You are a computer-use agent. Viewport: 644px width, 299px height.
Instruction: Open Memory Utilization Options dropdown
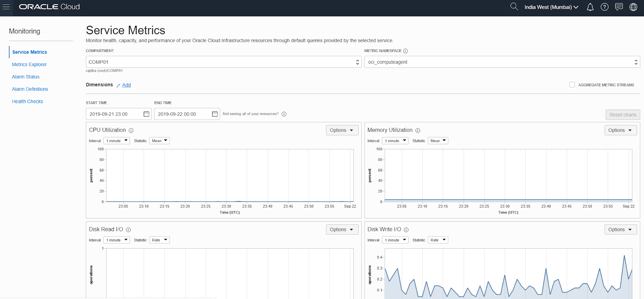coord(621,130)
